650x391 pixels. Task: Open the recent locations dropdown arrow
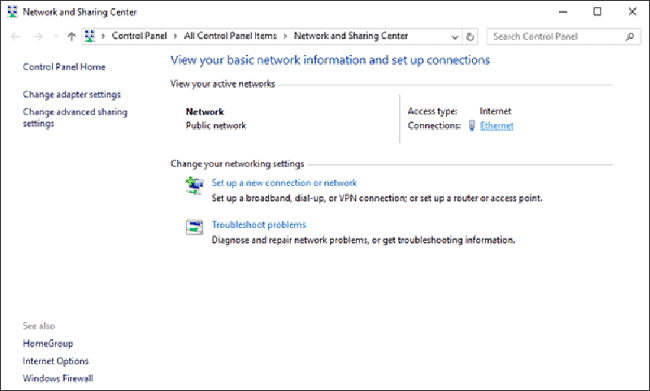[x=56, y=36]
